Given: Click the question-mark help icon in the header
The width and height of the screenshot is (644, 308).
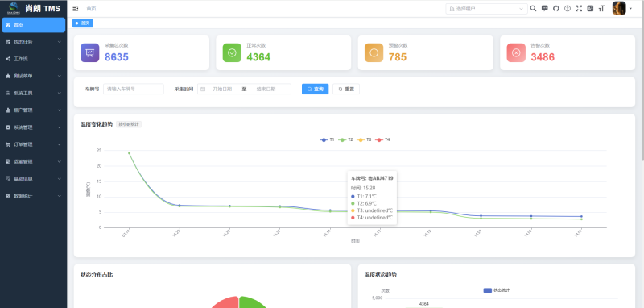Looking at the screenshot, I should [x=568, y=8].
